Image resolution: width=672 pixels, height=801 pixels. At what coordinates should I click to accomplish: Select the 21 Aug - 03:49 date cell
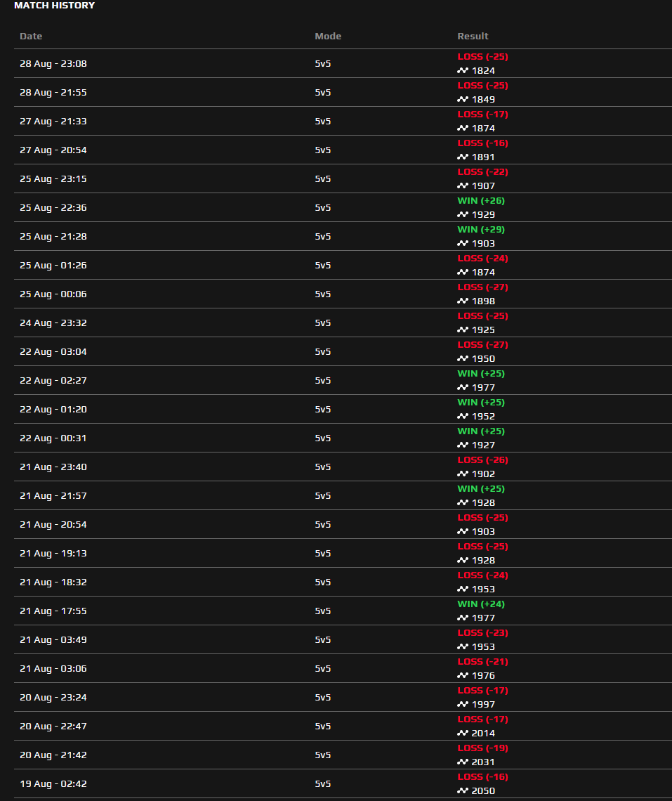pyautogui.click(x=53, y=639)
